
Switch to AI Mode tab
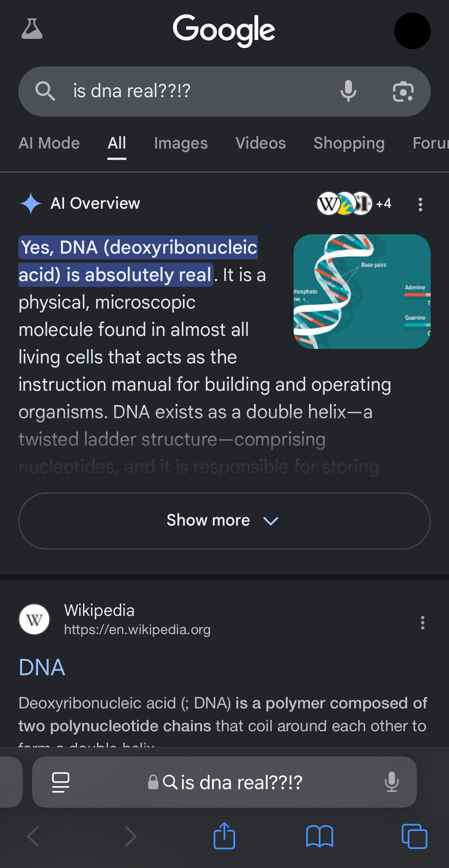(x=49, y=143)
